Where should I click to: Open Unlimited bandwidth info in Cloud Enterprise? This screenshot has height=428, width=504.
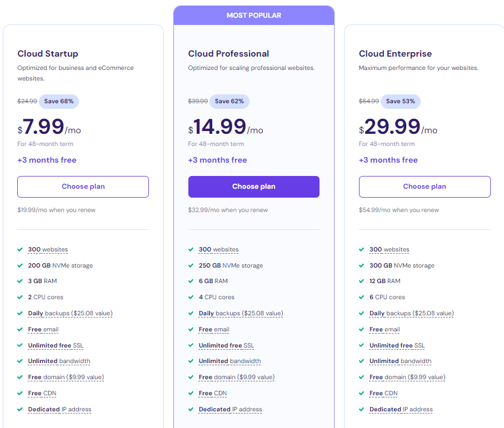pos(401,361)
